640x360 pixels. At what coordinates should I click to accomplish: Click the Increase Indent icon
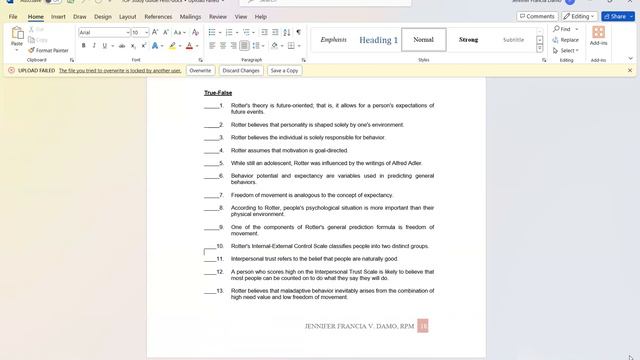tap(275, 32)
